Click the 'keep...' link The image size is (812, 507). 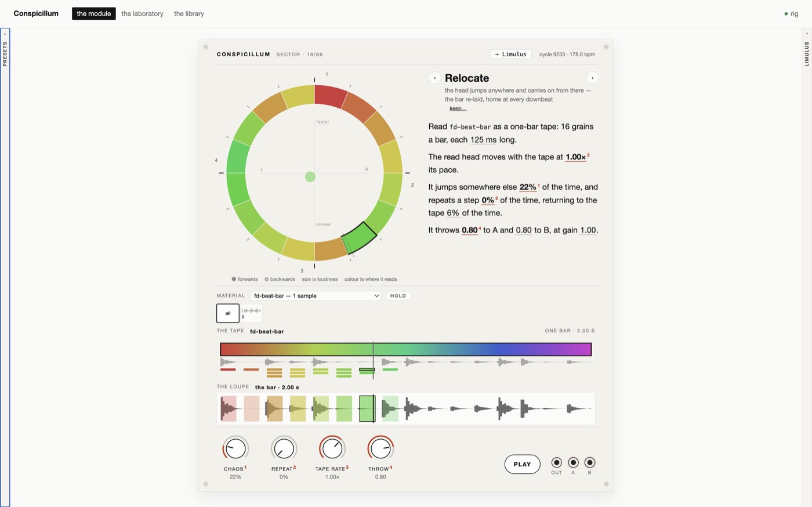458,108
